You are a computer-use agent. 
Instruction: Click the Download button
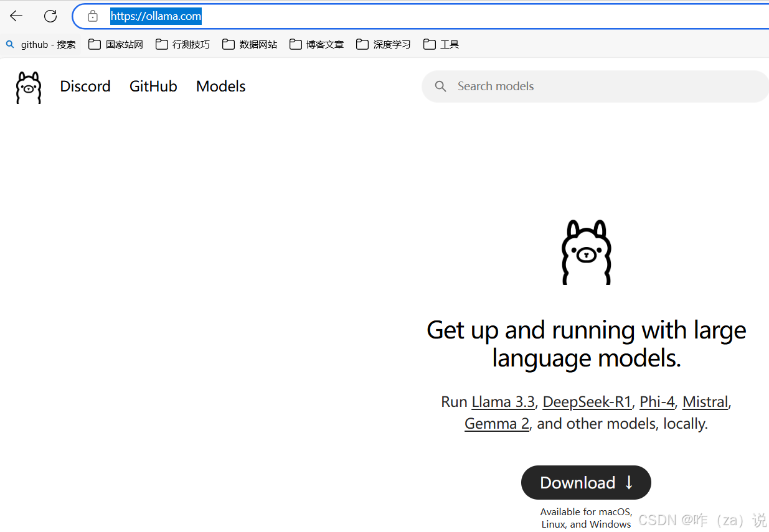click(586, 483)
